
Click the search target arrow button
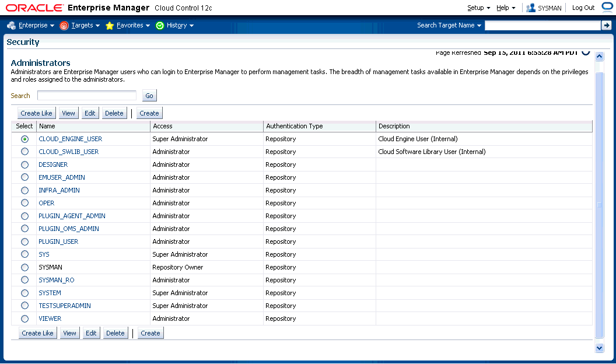(607, 25)
